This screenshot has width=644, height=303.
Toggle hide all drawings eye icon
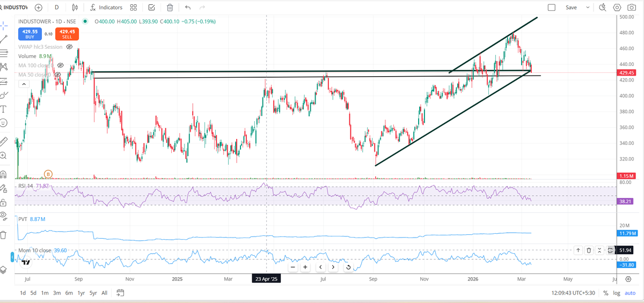(4, 216)
